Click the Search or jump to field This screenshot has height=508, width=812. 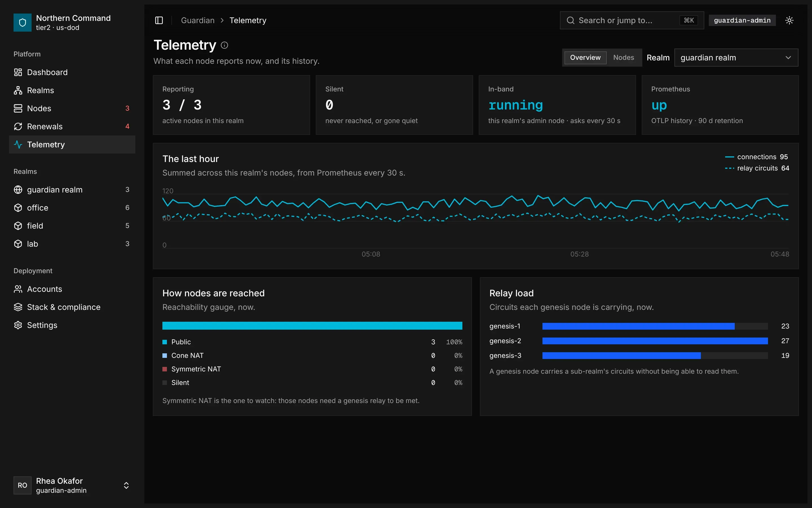pyautogui.click(x=632, y=21)
